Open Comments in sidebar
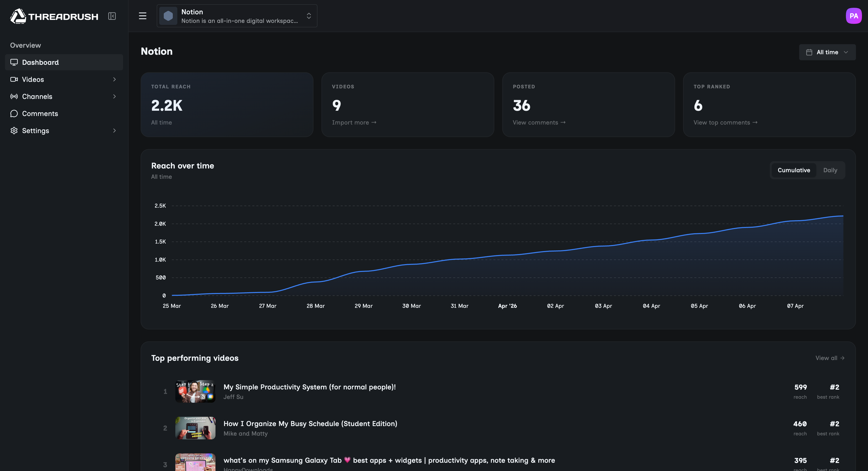The height and width of the screenshot is (471, 868). pyautogui.click(x=64, y=113)
